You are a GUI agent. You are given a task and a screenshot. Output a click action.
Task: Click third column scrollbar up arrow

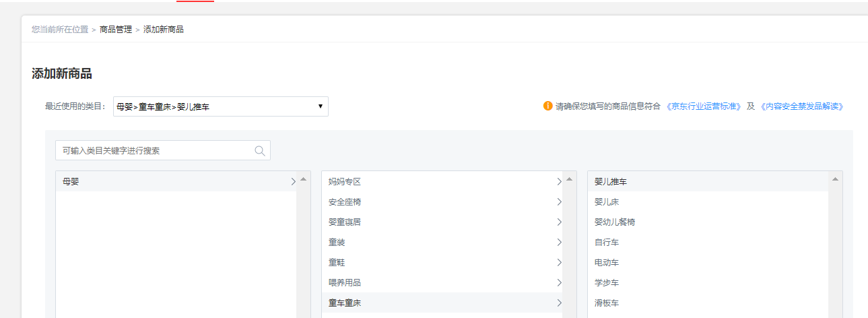835,179
